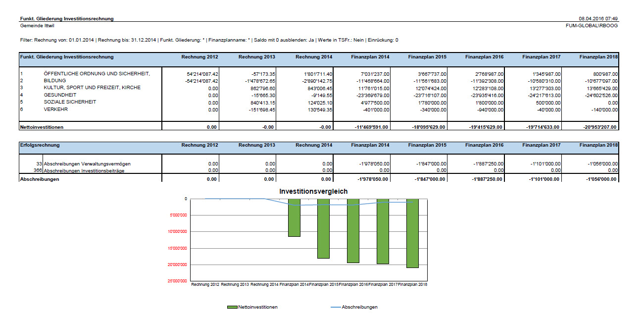Click the bold Abschreibungen total row label

tap(40, 179)
